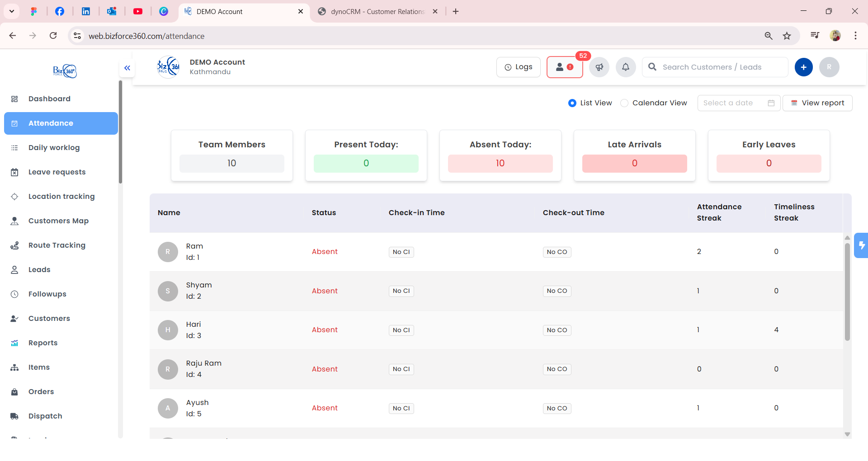The height and width of the screenshot is (461, 868).
Task: Click the Search Customers / Leads field
Action: (714, 67)
